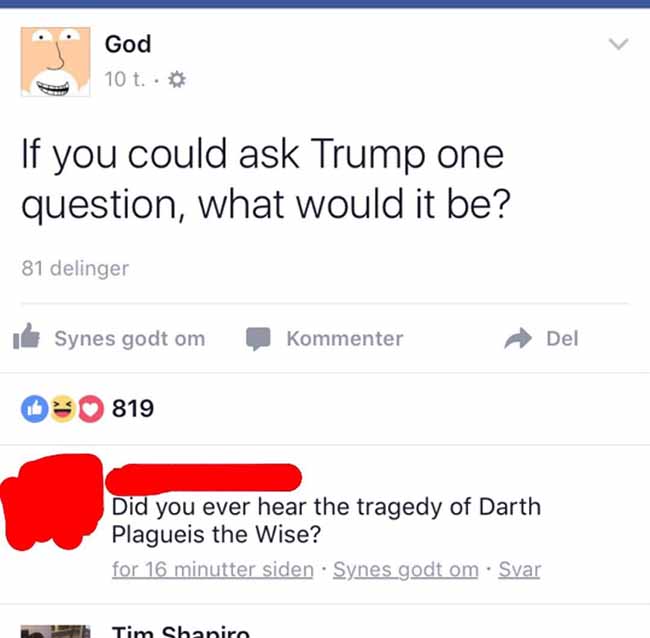Viewport: 650px width, 638px height.
Task: Tap the Del share button label
Action: pos(562,338)
